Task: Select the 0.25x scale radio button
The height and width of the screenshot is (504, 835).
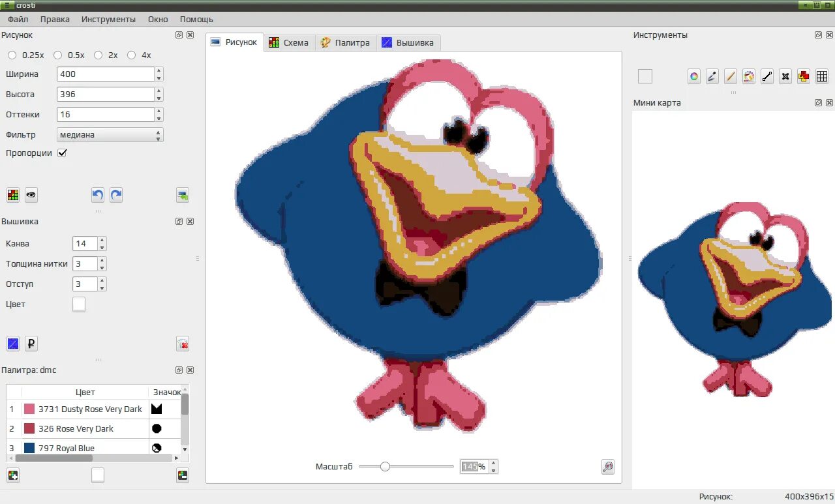Action: click(x=12, y=55)
